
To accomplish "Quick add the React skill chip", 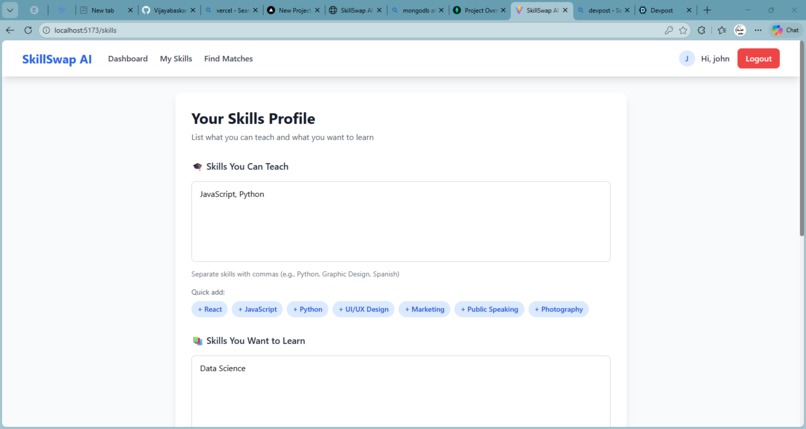I will pos(210,309).
